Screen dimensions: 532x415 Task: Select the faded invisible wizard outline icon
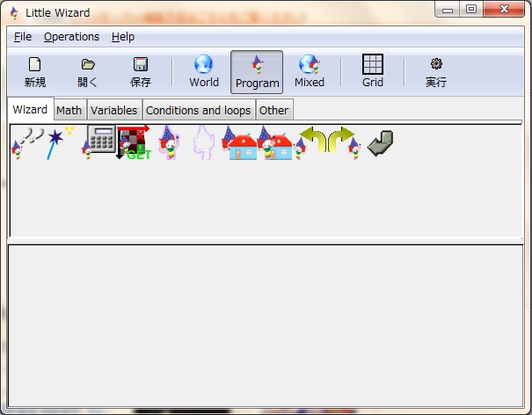[x=204, y=142]
